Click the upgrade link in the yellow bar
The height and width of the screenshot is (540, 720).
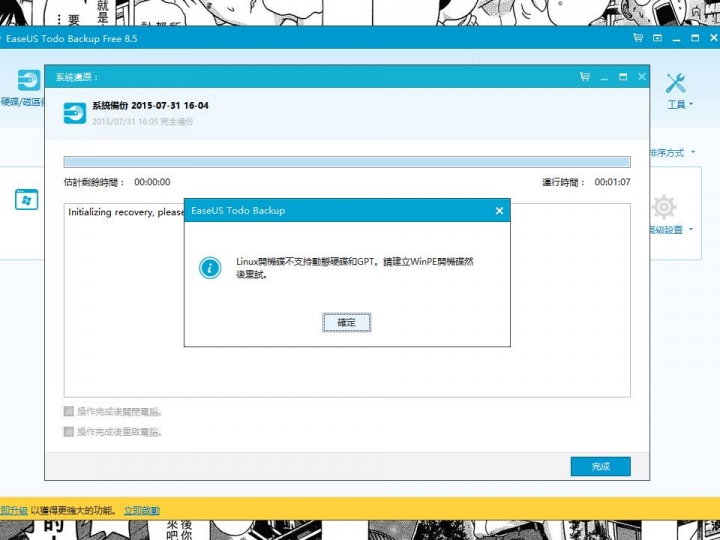click(x=14, y=510)
